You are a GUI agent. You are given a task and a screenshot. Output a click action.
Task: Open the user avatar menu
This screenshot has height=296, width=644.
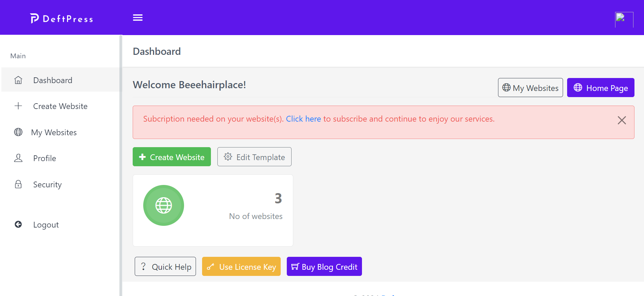[x=624, y=19]
